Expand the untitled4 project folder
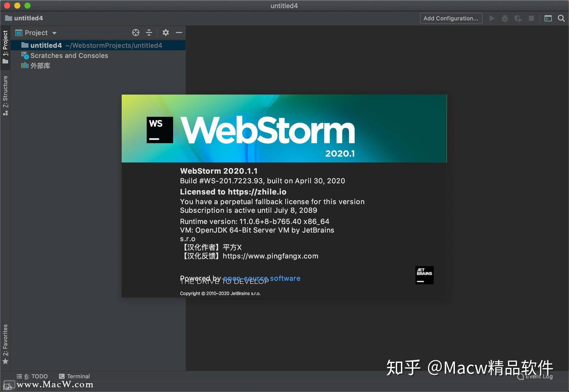Viewport: 569px width, 392px height. (x=46, y=45)
